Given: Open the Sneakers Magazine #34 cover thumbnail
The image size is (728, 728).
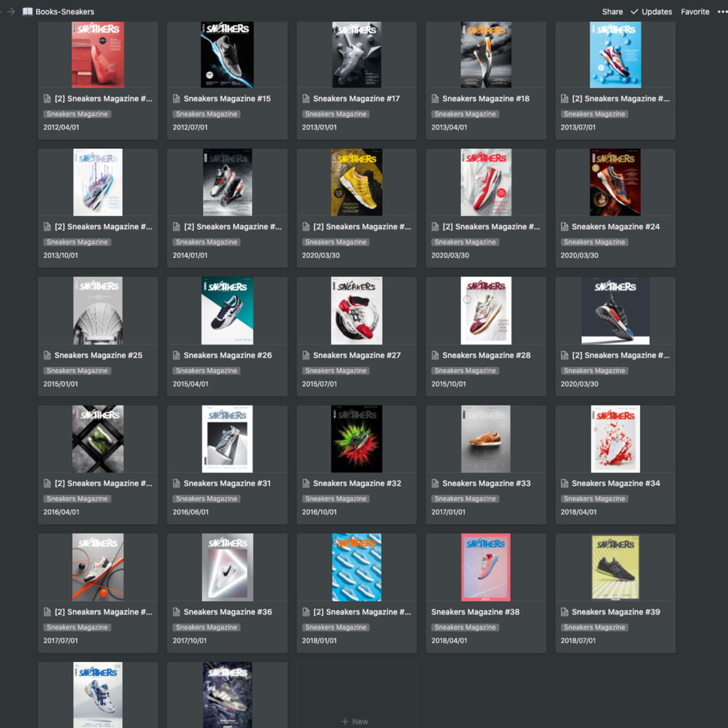Looking at the screenshot, I should (615, 439).
